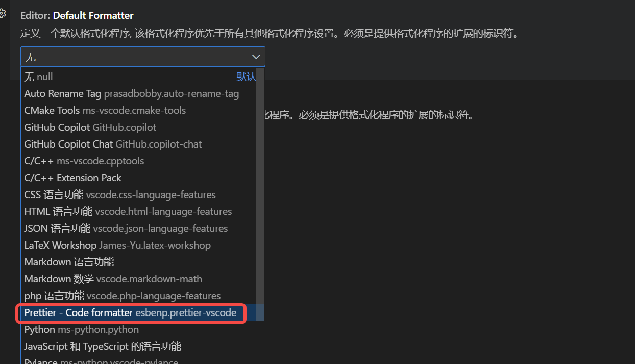Open the Default Formatter dropdown box
The width and height of the screenshot is (635, 364).
tap(143, 57)
